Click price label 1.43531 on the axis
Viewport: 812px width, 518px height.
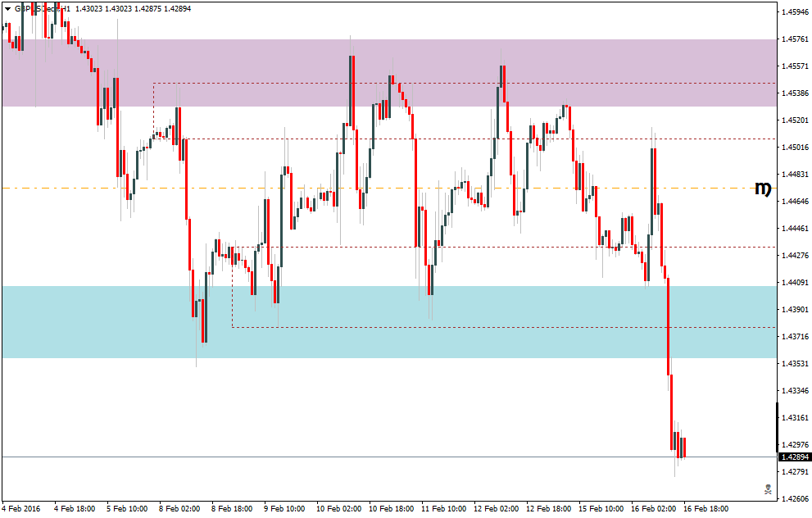click(795, 363)
